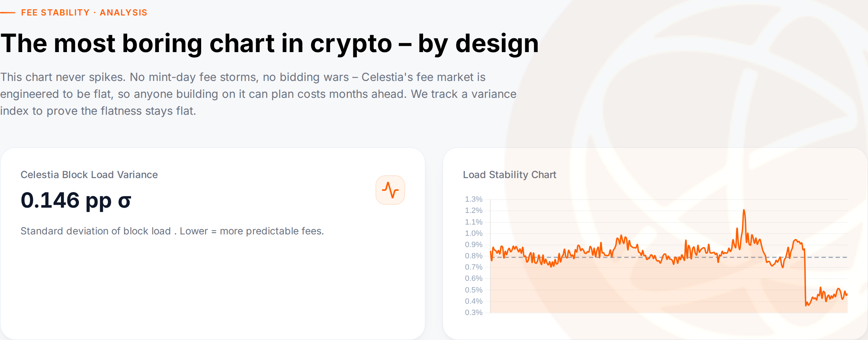Click the orange dash before FEE STABILITY

8,13
